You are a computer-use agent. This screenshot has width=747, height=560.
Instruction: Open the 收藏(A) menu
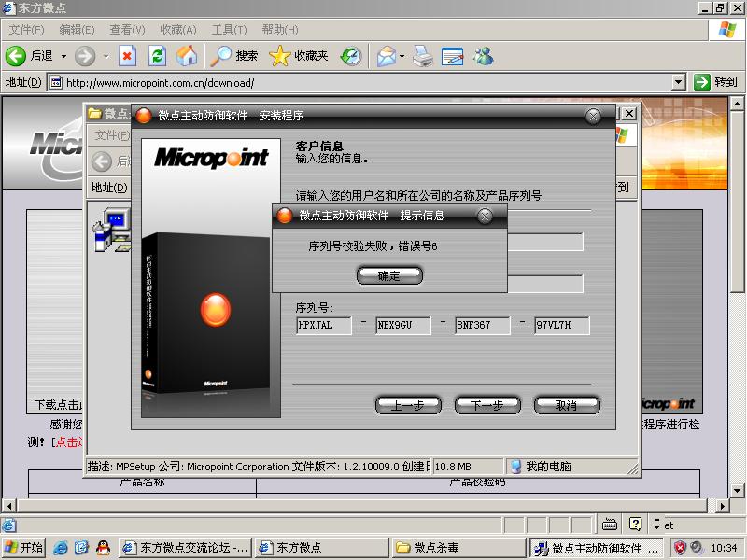pyautogui.click(x=177, y=30)
